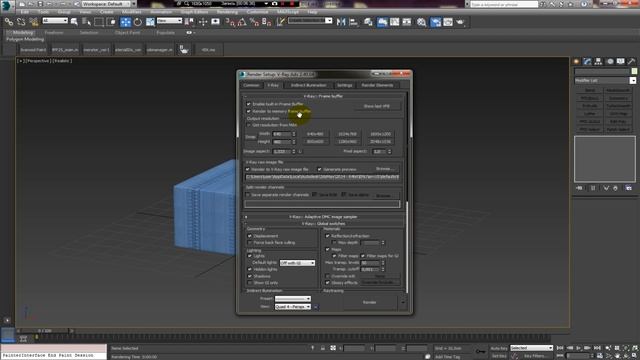The height and width of the screenshot is (360, 640).
Task: Click the Pin Stack icon below modifier stack
Action: pos(579,188)
